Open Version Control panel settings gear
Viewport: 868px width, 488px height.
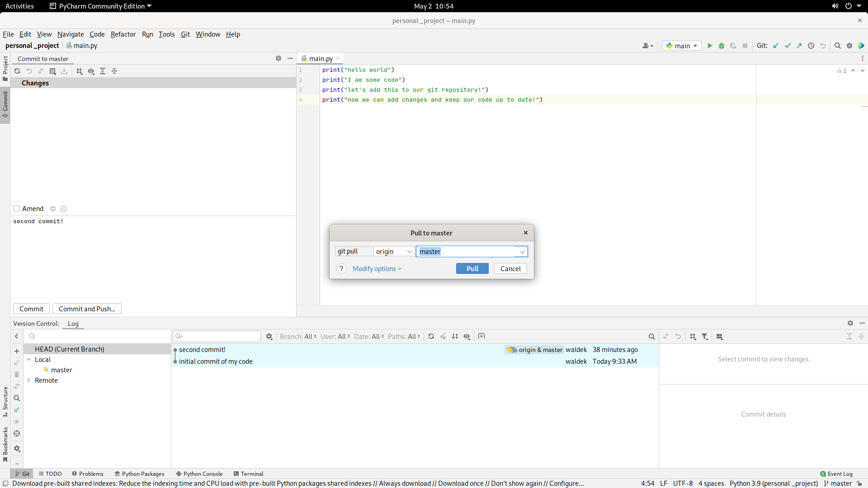point(850,323)
